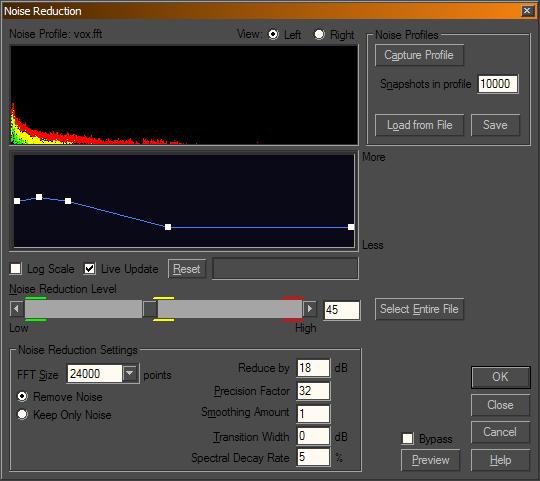This screenshot has height=481, width=540.
Task: Click into the Snapshots in profile field
Action: click(x=498, y=84)
